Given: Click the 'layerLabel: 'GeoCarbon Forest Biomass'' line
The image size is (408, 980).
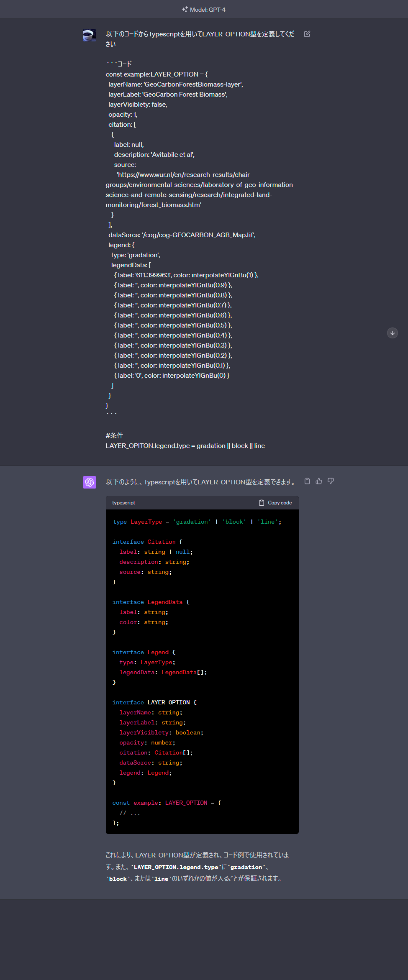Looking at the screenshot, I should coord(168,95).
